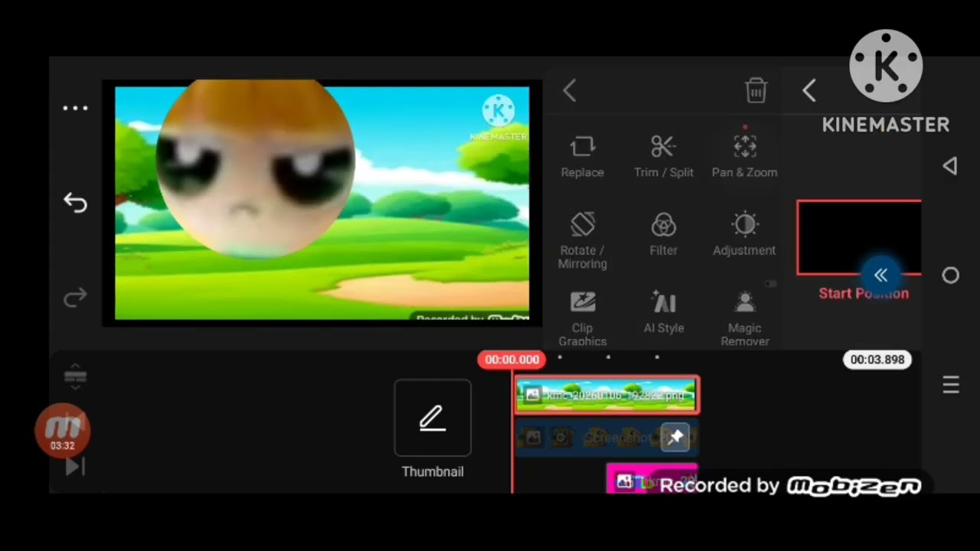Open the Rotate / Mirroring tool
980x551 pixels.
(582, 240)
